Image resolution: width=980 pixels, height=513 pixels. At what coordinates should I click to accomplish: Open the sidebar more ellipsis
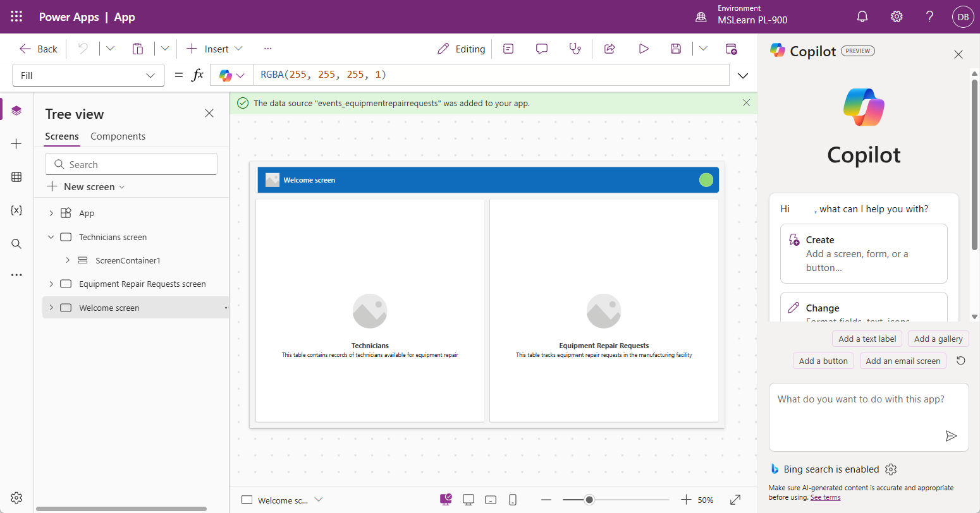tap(16, 275)
